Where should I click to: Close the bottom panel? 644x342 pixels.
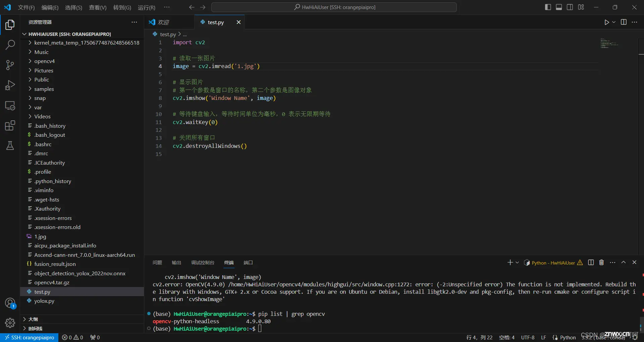634,263
